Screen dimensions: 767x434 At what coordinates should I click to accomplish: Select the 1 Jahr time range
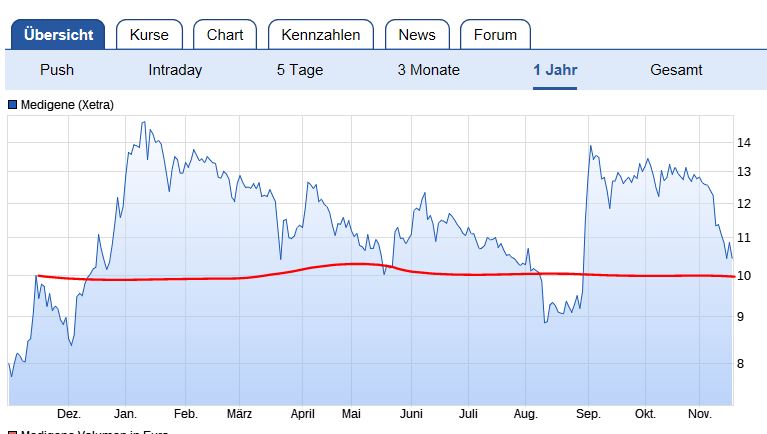(555, 70)
